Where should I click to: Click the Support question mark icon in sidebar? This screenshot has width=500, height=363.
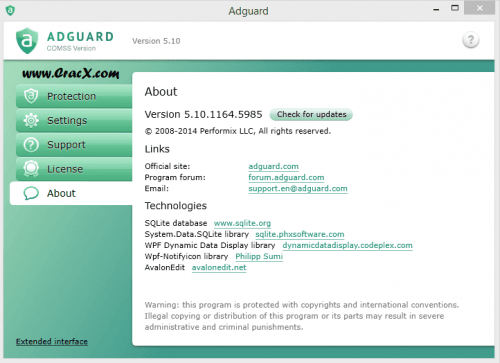(31, 145)
